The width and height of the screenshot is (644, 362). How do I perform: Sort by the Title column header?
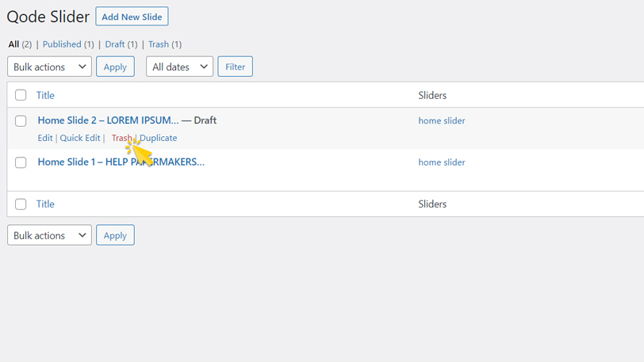coord(45,95)
